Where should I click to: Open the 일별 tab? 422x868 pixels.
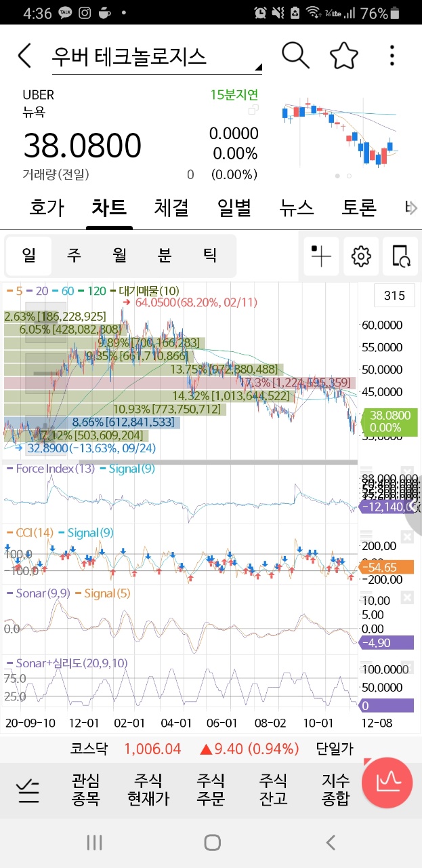coord(234,207)
